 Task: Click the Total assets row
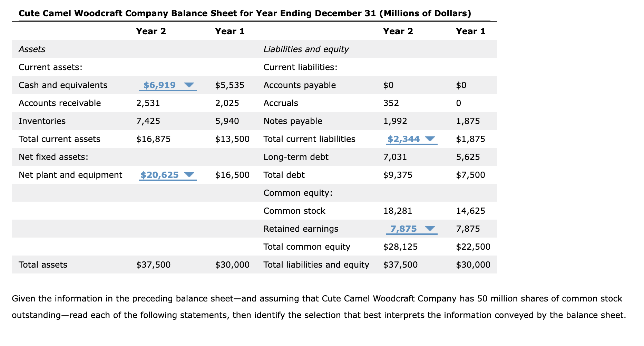click(x=43, y=265)
